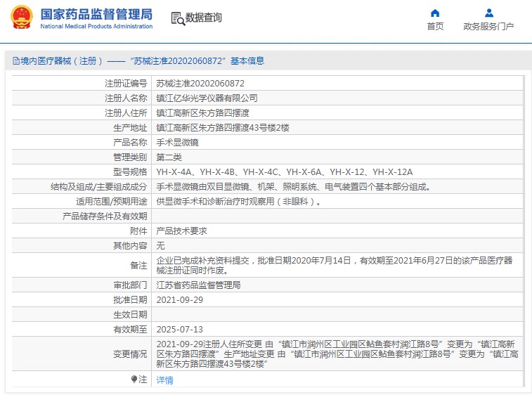Image resolution: width=532 pixels, height=395 pixels.
Task: Click the 有效期至 label
Action: tap(130, 330)
